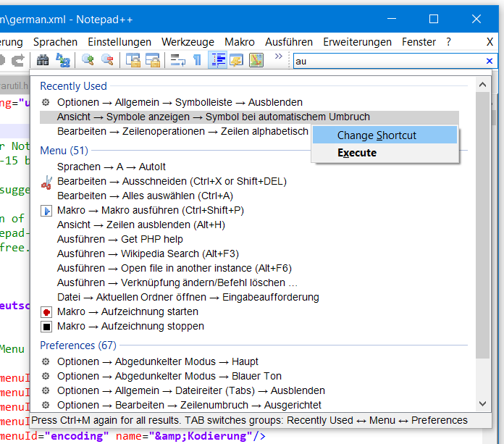The width and height of the screenshot is (504, 444).
Task: Expand the toolbar overflow chevron
Action: point(278,56)
